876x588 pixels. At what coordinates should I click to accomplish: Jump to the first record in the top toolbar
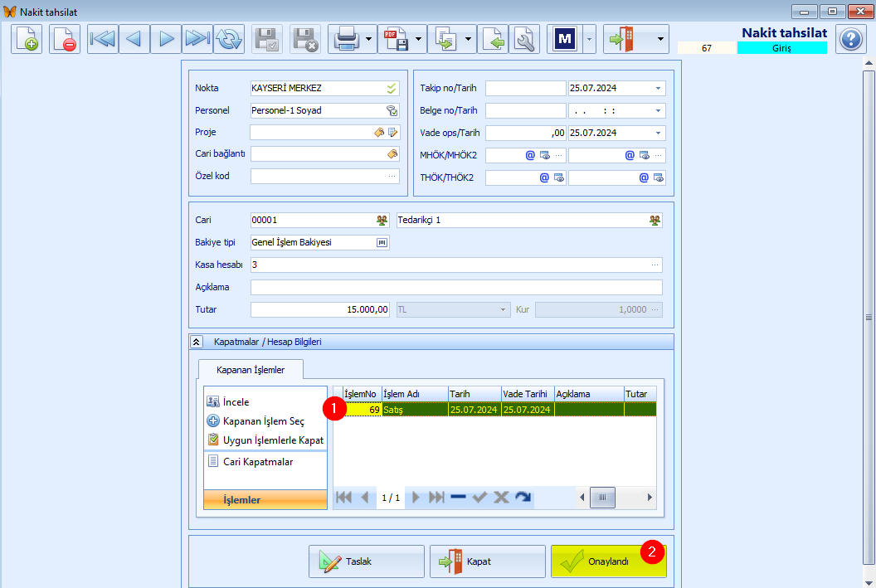pyautogui.click(x=103, y=39)
